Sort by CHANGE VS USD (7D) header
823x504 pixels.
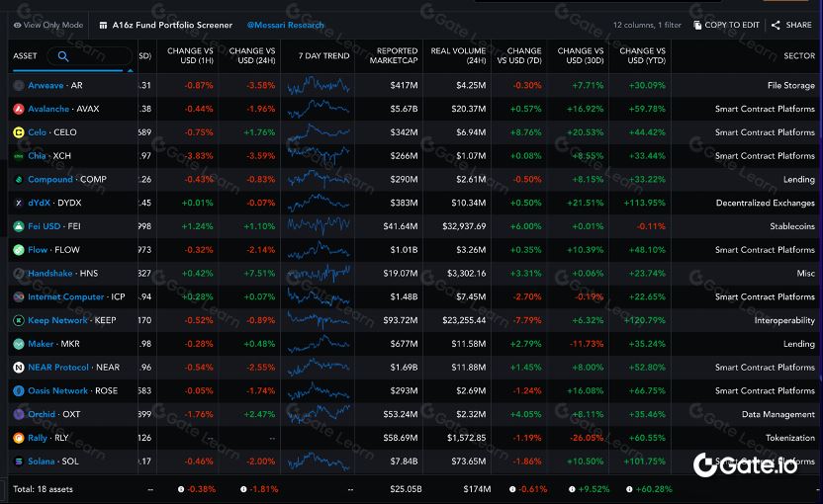(519, 55)
